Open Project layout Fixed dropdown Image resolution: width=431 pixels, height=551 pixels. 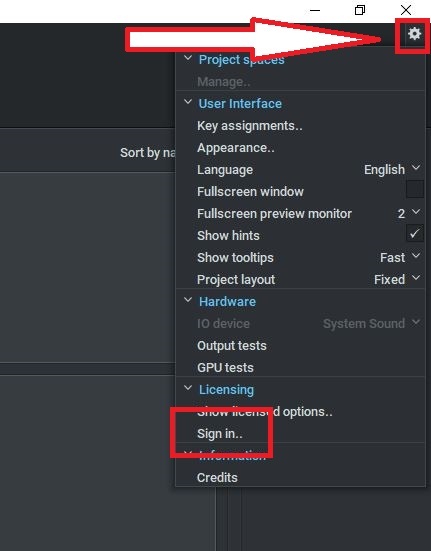397,279
